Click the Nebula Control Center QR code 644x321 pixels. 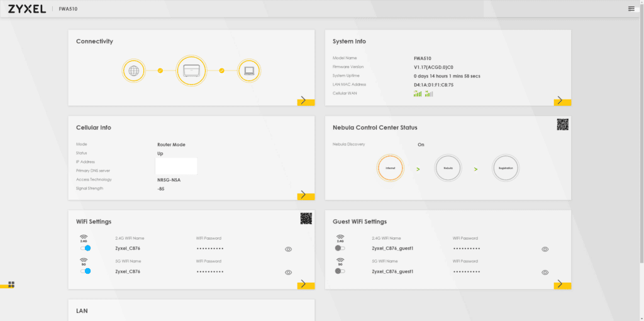[562, 125]
